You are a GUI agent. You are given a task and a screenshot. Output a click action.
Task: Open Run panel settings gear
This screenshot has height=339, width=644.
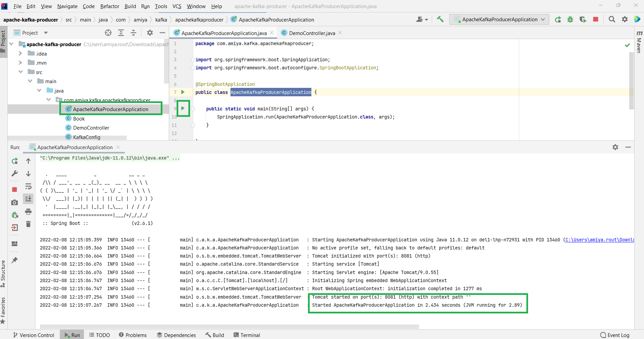(615, 147)
